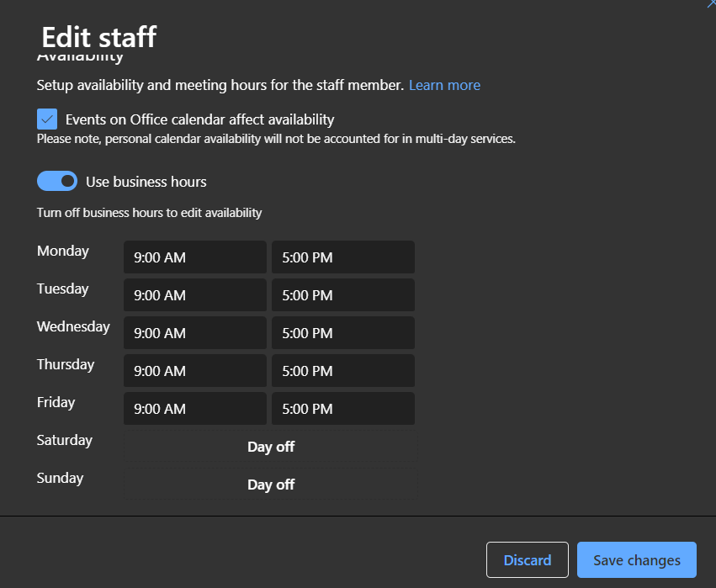Expand Thursday end time selector
Screen dimensions: 716x588
342,371
